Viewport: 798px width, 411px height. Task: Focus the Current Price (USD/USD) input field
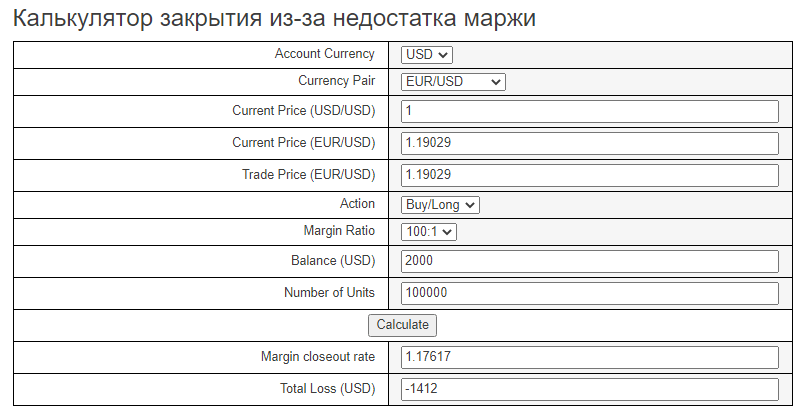[589, 112]
